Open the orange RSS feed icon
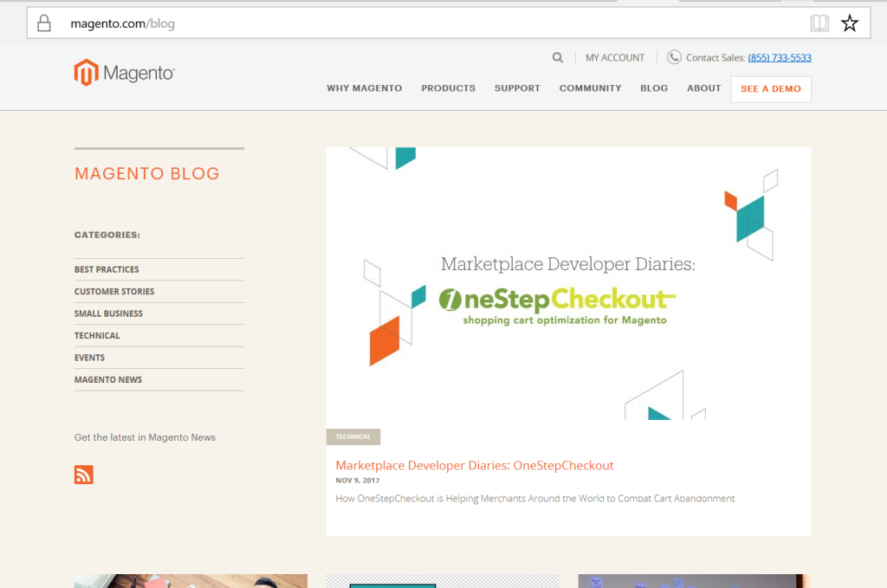Screen dimensions: 887x588 [84, 475]
